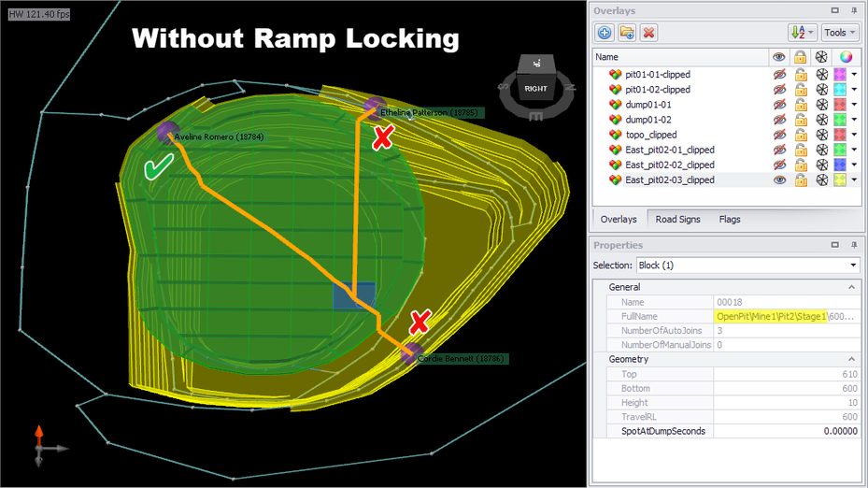Screen dimensions: 868x488
Task: Switch to the Road Signs tab
Action: [x=677, y=220]
